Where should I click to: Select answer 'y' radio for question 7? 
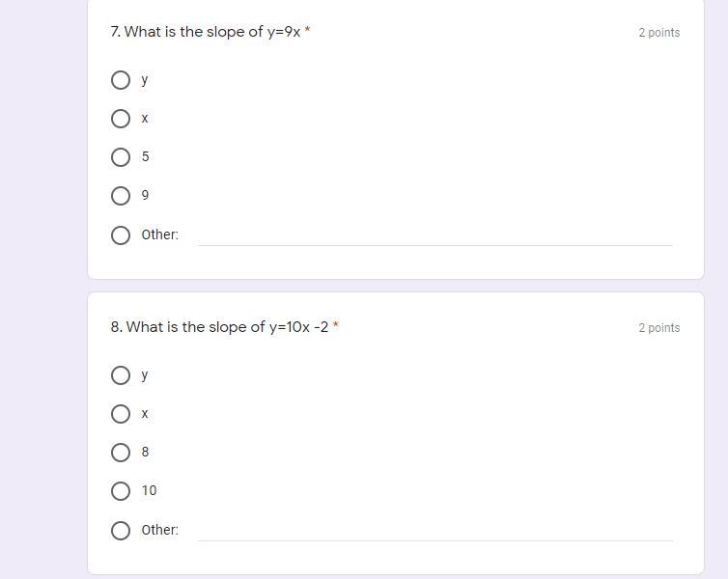121,80
